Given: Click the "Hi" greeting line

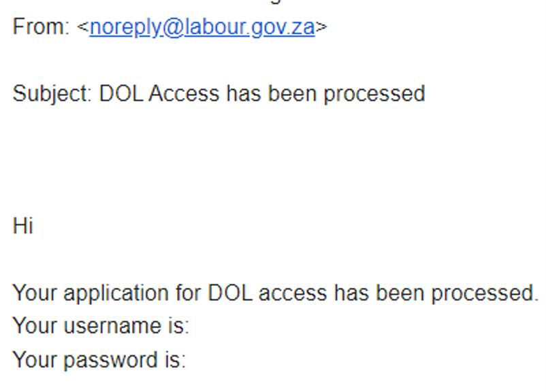Looking at the screenshot, I should [23, 225].
